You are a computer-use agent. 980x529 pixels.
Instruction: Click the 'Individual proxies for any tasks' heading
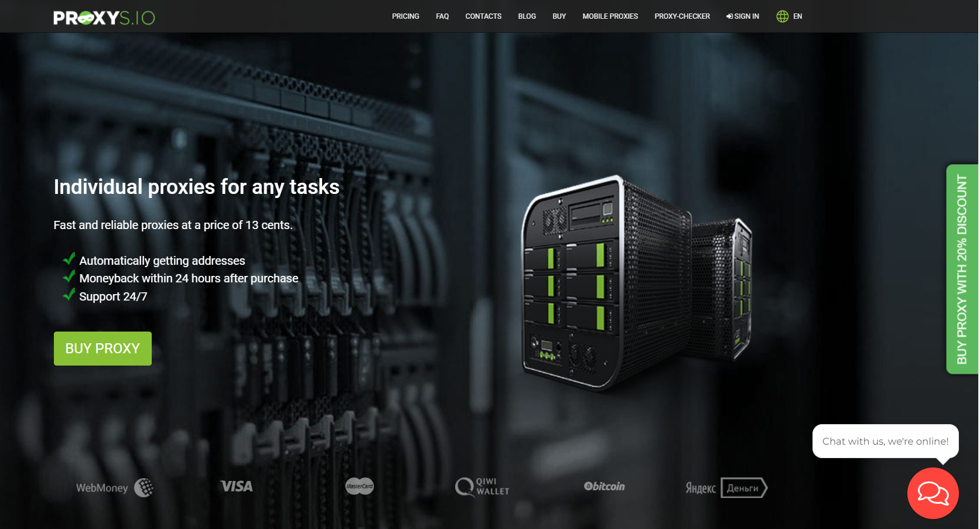click(196, 187)
